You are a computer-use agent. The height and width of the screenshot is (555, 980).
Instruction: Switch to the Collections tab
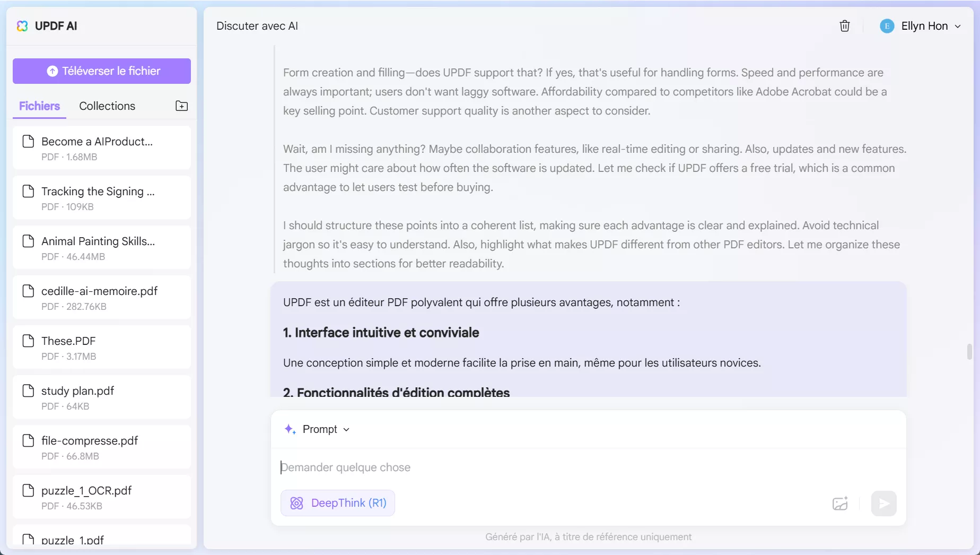(107, 106)
